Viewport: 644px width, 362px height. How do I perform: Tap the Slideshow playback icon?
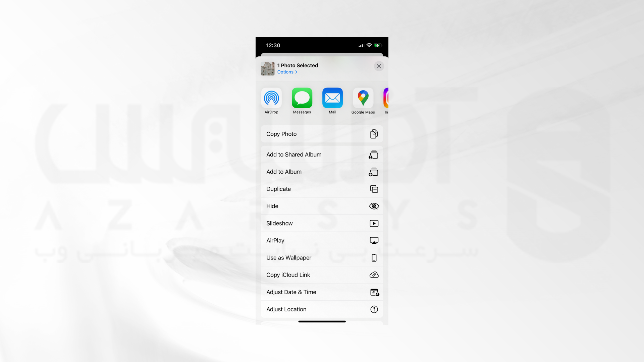(374, 223)
